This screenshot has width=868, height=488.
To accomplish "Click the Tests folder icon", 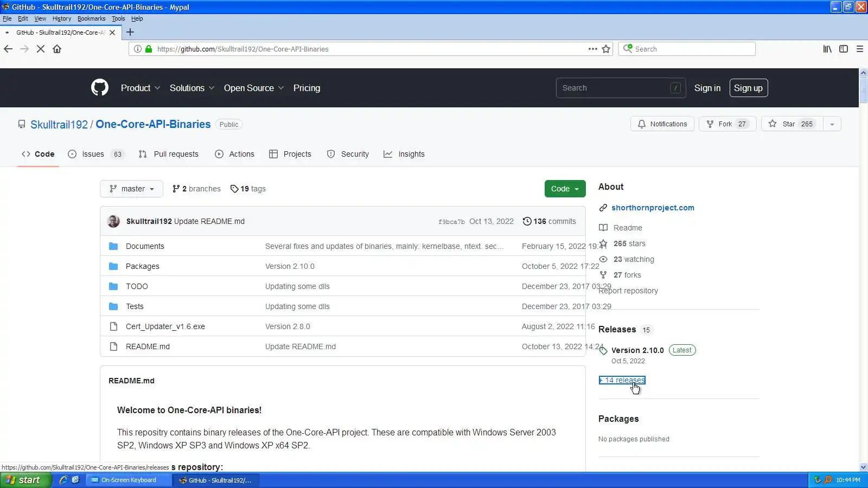I will [113, 306].
